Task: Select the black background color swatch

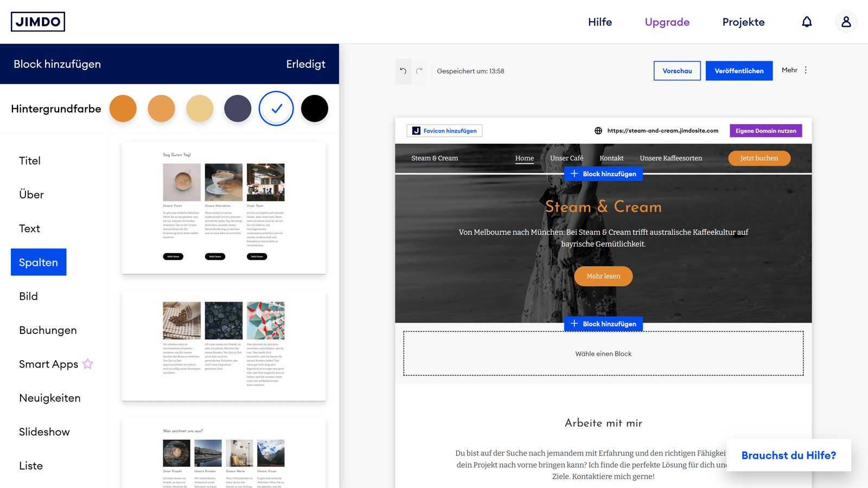Action: pos(315,108)
